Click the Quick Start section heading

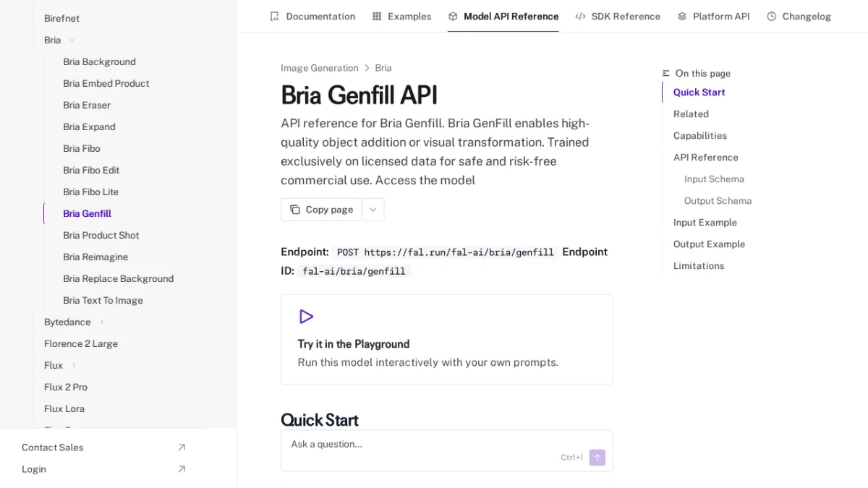320,420
